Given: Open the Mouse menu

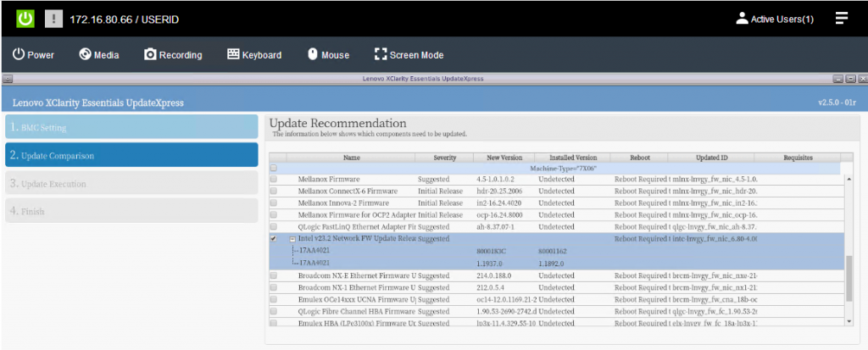Looking at the screenshot, I should tap(328, 55).
